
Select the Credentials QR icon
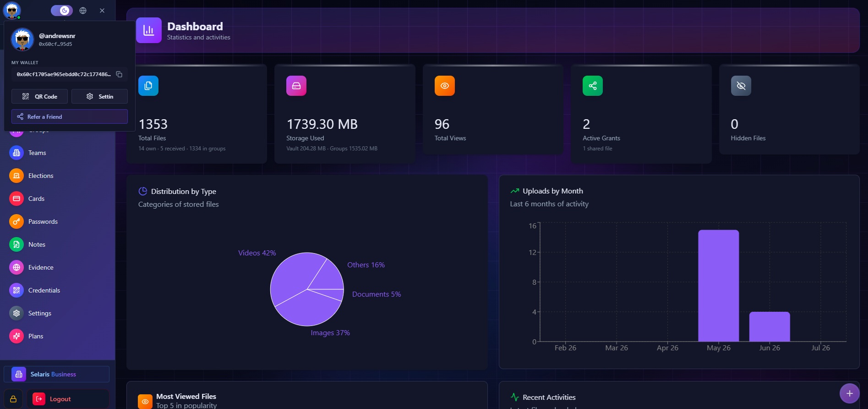pos(16,290)
